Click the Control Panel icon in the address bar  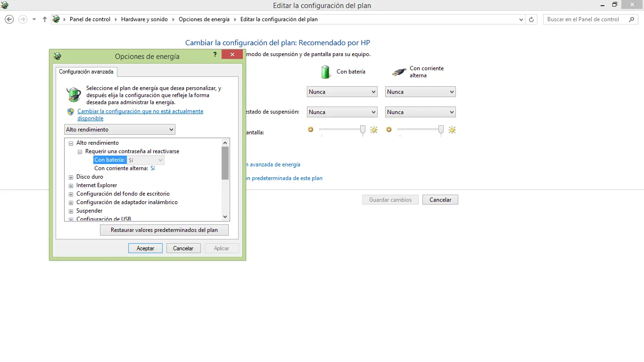pos(56,19)
